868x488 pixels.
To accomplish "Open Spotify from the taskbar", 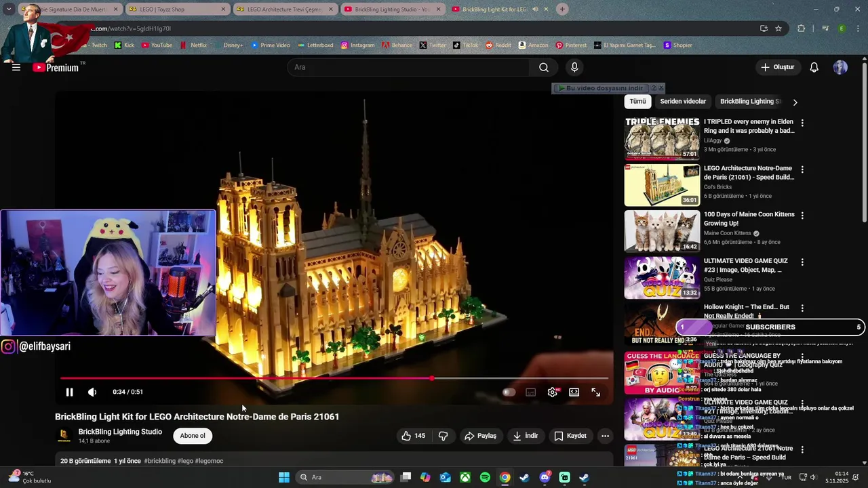I will [x=485, y=477].
